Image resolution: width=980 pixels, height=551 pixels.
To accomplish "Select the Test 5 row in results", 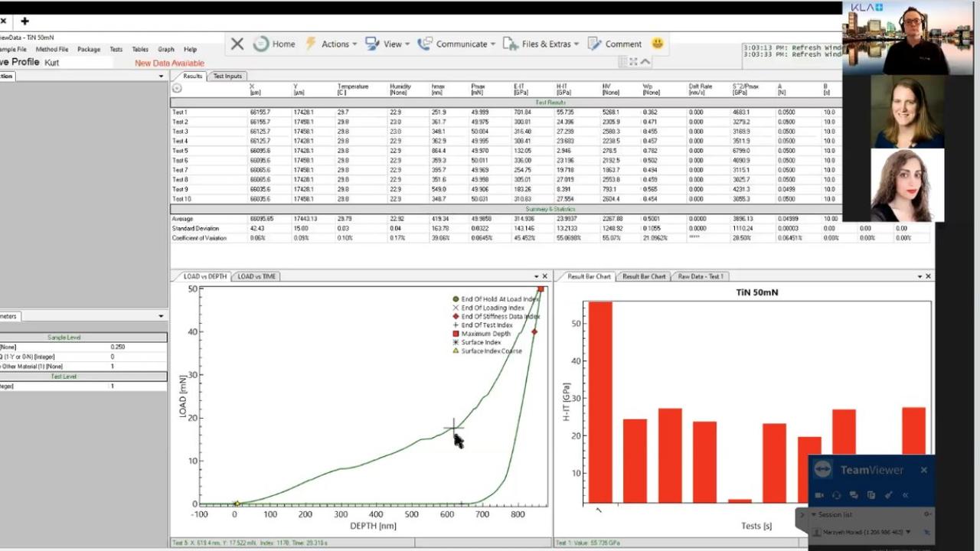I will [180, 151].
